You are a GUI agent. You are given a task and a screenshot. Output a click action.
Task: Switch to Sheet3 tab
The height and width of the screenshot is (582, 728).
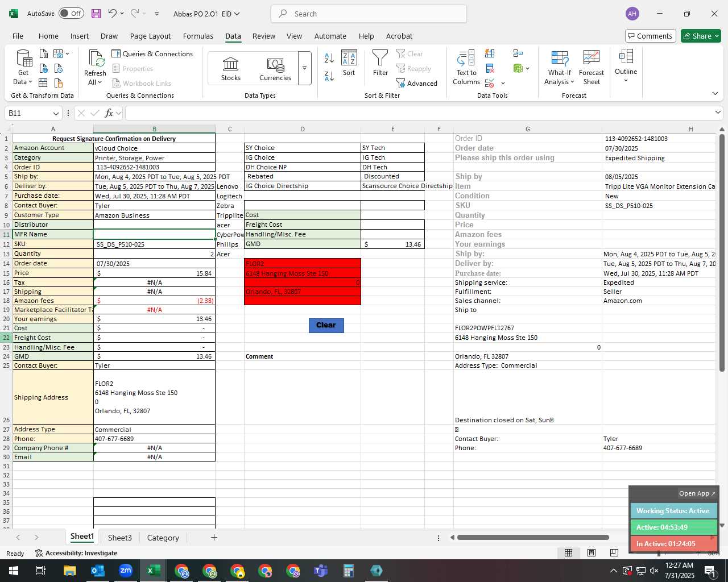click(x=119, y=538)
